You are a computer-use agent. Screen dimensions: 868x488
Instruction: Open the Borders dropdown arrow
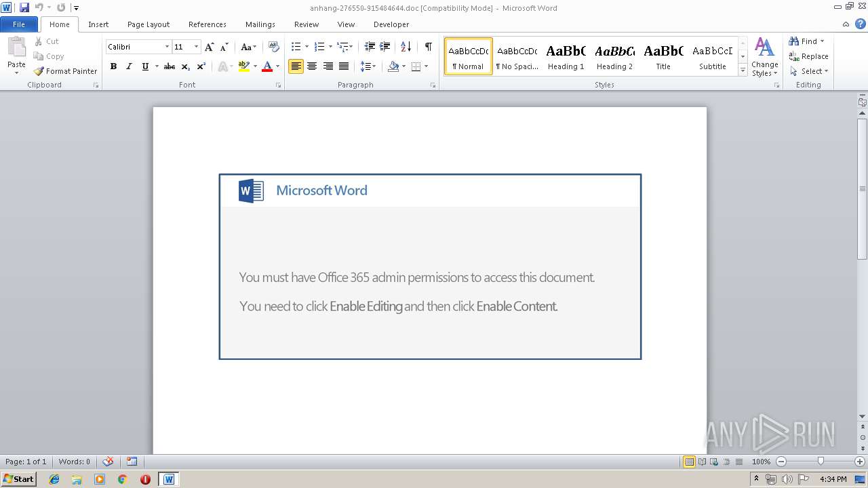click(x=426, y=66)
